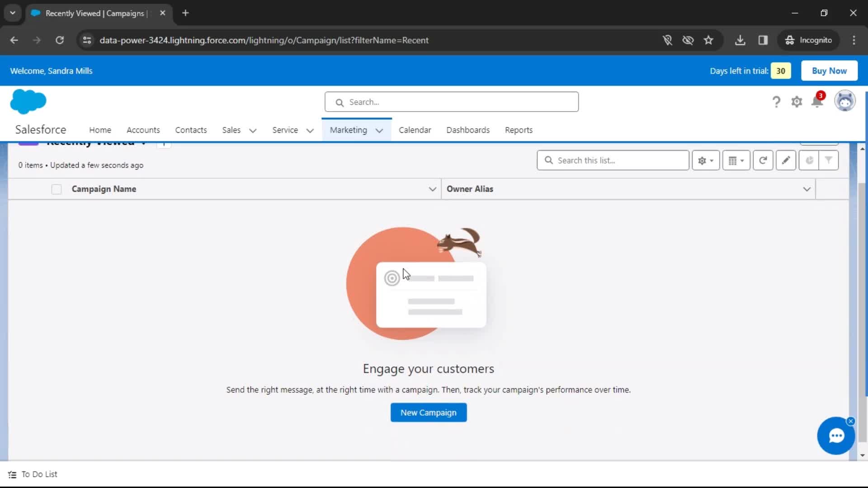Toggle the browser side panel icon
Image resolution: width=868 pixels, height=488 pixels.
coord(763,40)
